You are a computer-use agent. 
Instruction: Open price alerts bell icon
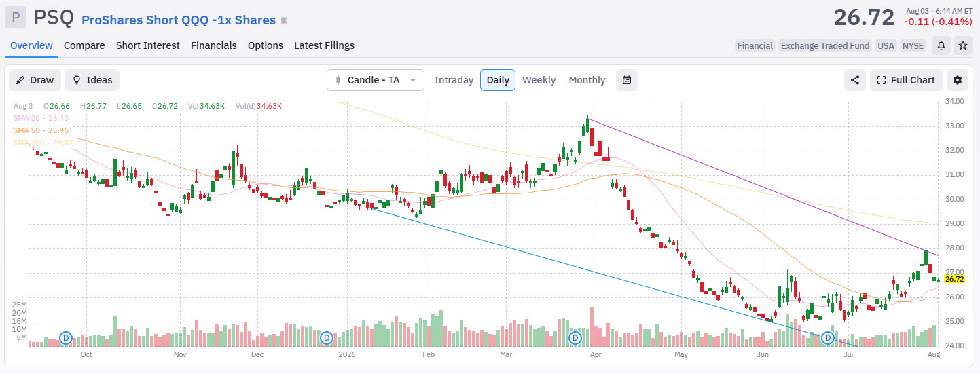(941, 45)
